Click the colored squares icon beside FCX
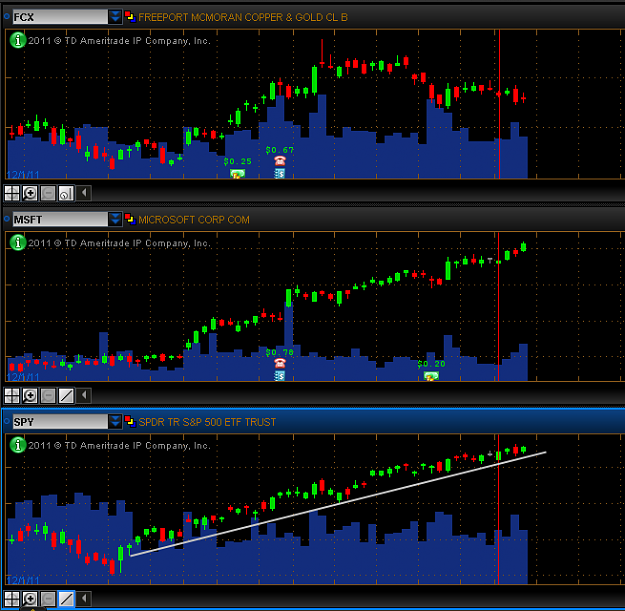This screenshot has width=625, height=611. [130, 17]
